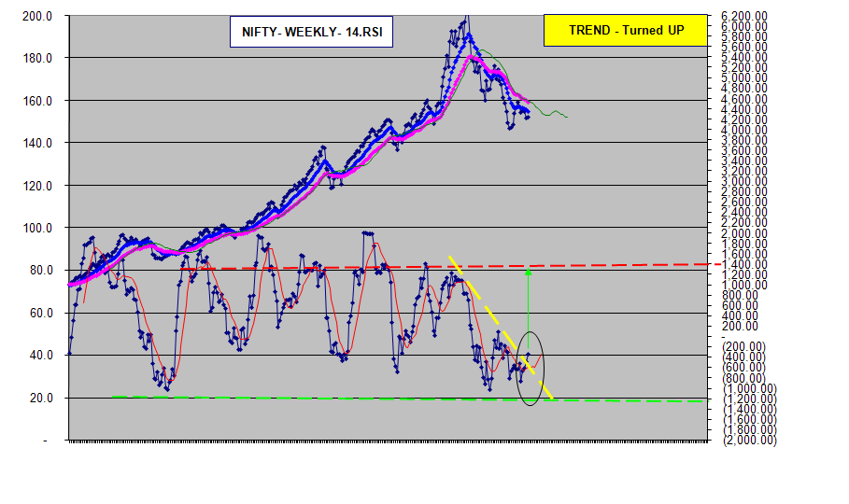Select the 2,400.00 right axis label
This screenshot has height=504, width=849.
(x=744, y=212)
